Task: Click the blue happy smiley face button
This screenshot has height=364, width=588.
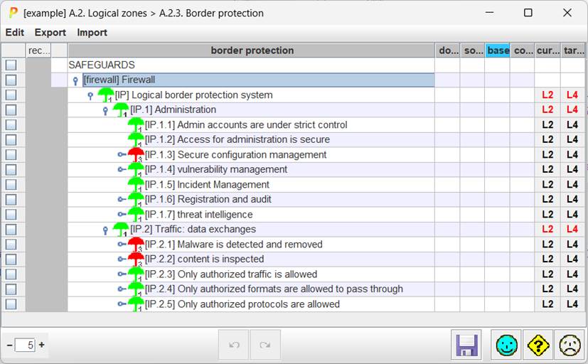Action: pos(506,345)
